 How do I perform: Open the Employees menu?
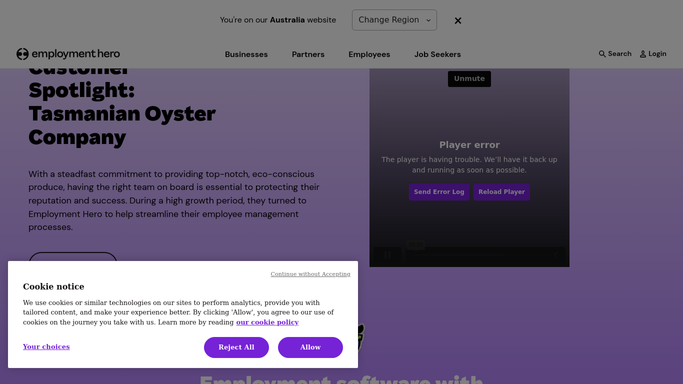(x=369, y=54)
